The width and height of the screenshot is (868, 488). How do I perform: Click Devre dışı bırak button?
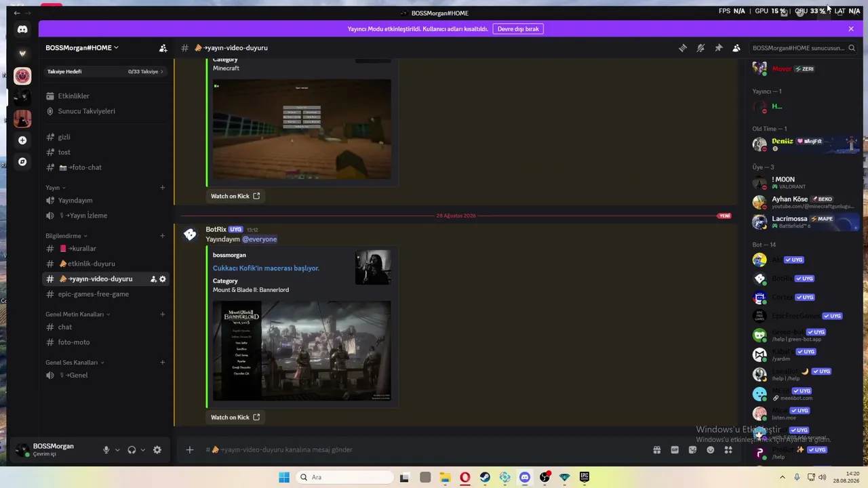click(518, 29)
